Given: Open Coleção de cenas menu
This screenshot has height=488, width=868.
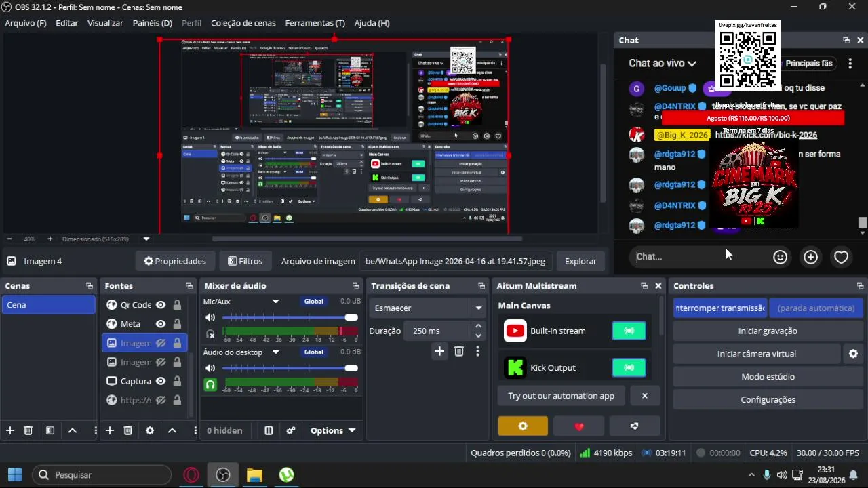Looking at the screenshot, I should coord(243,23).
